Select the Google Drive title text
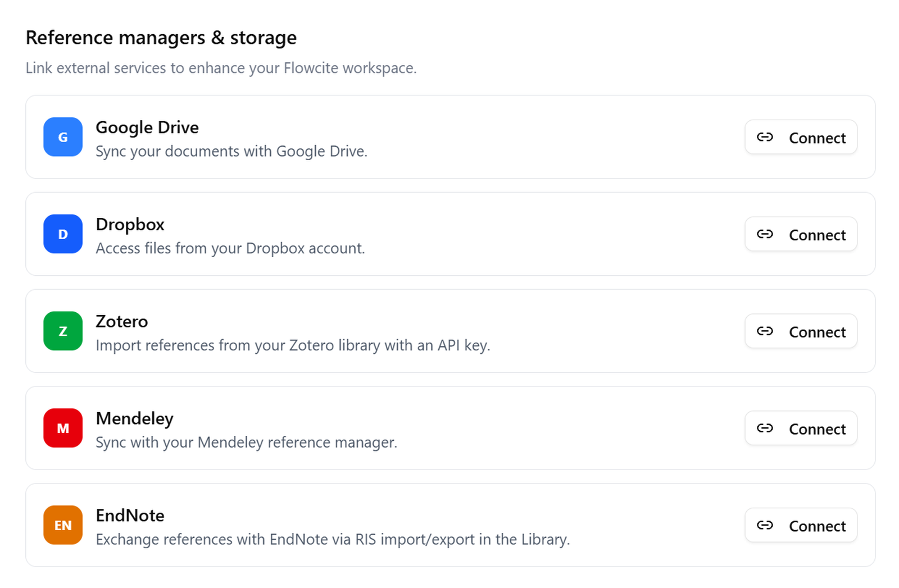The image size is (899, 588). (x=147, y=127)
